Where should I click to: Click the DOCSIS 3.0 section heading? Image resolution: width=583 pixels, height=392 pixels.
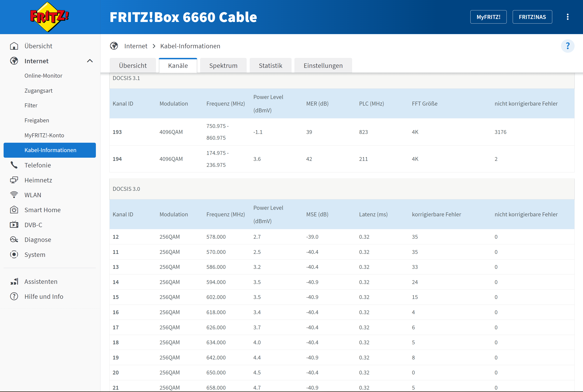point(126,189)
